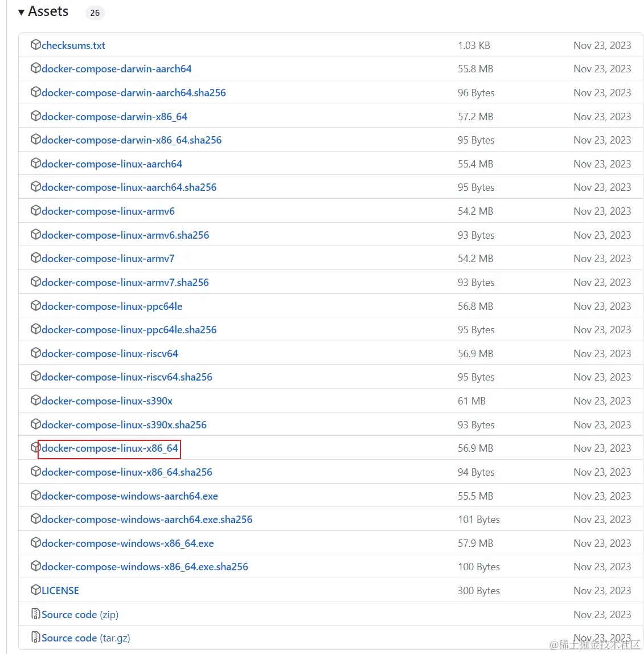Open docker-compose-linux-riscv64.sha256 link
The image size is (644, 654).
point(127,377)
